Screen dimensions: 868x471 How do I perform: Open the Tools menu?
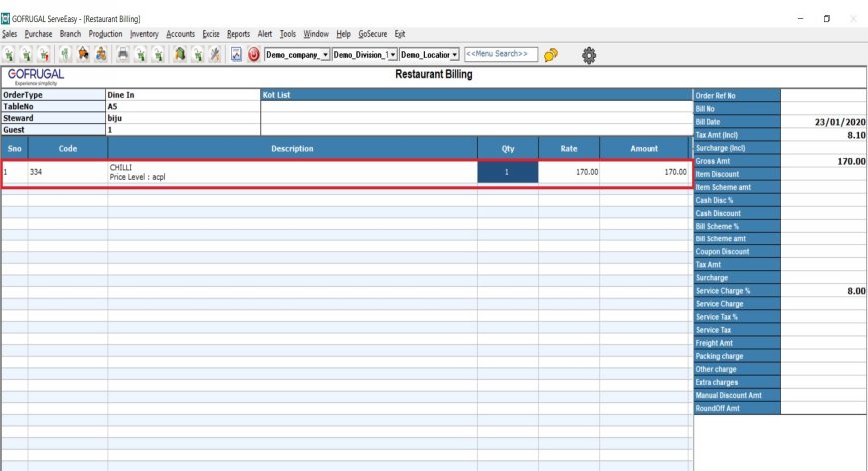[288, 34]
